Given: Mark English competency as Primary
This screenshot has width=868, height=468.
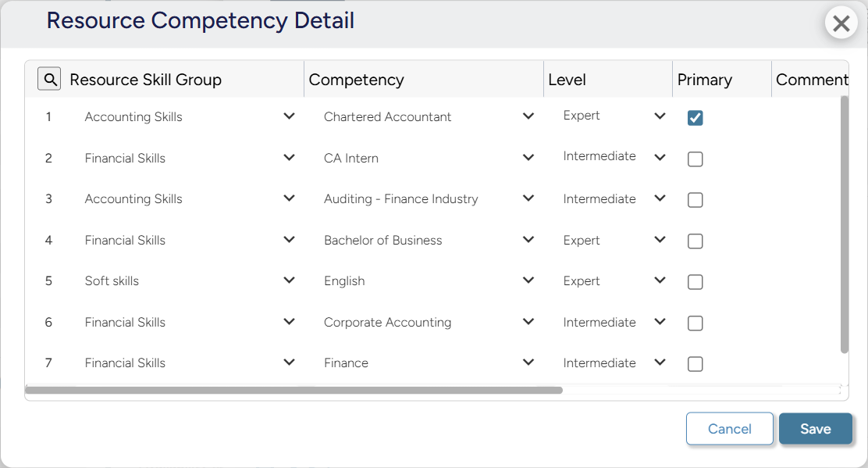Looking at the screenshot, I should 695,281.
